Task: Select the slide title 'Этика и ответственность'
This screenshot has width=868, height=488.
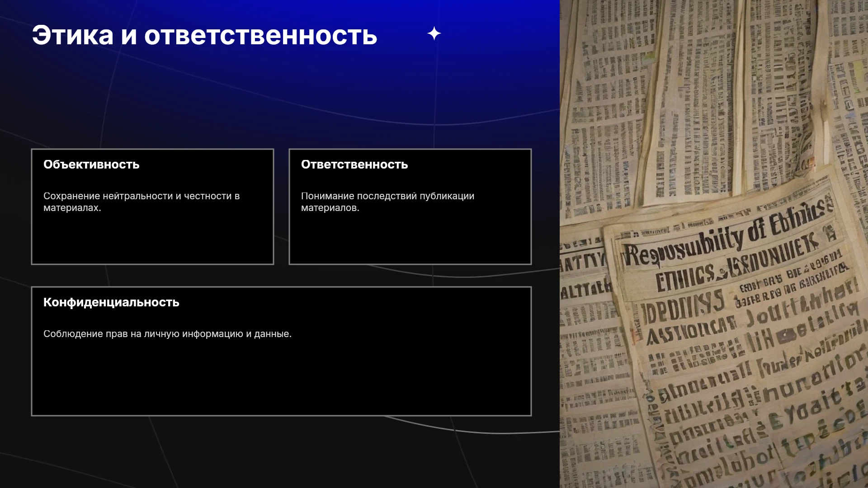Action: point(204,35)
